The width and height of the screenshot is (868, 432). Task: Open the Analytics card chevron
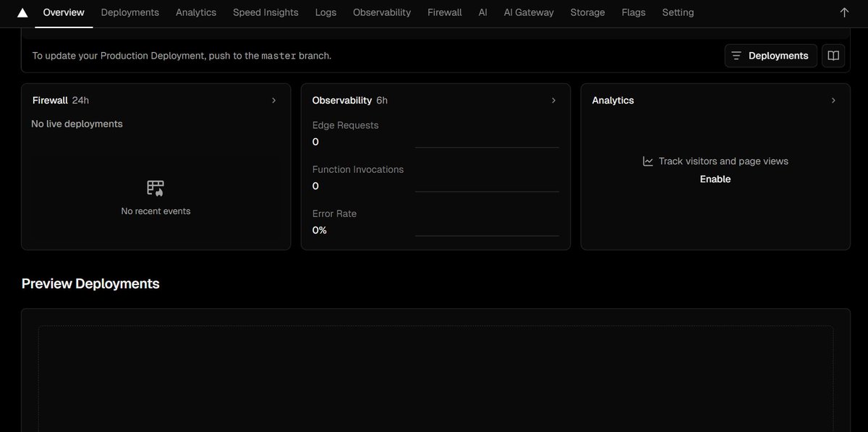coord(833,101)
